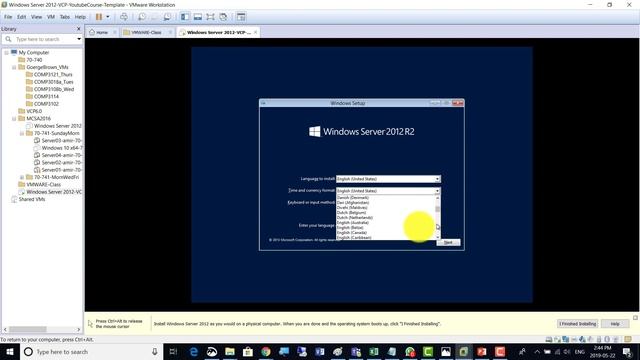This screenshot has width=640, height=360.
Task: Click the Time and currency format dropdown arrow
Action: (437, 191)
